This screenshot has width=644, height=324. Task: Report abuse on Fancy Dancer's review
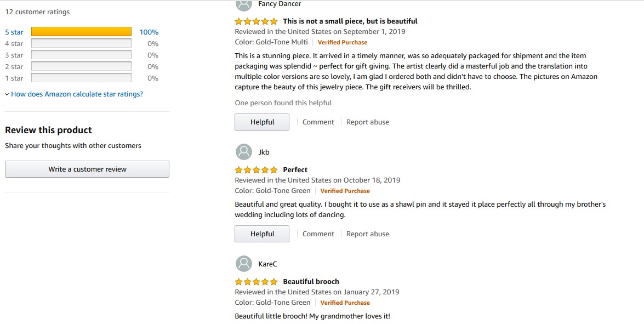coord(367,122)
